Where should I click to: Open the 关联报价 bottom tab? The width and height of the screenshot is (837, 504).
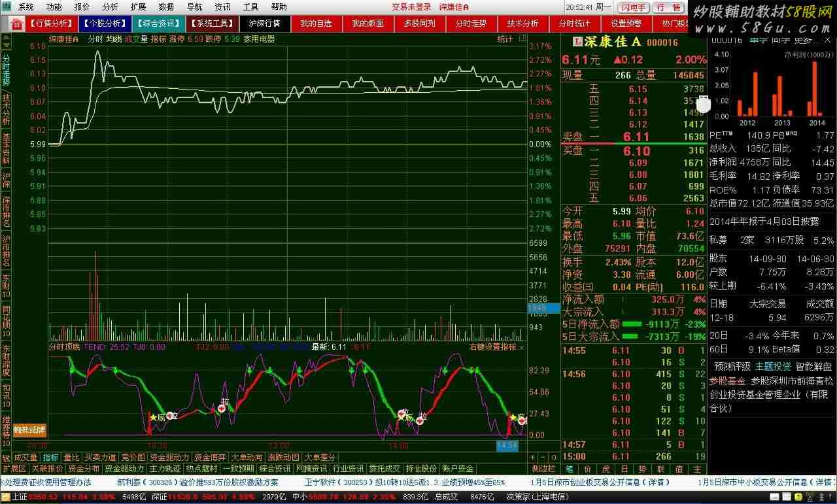point(47,469)
